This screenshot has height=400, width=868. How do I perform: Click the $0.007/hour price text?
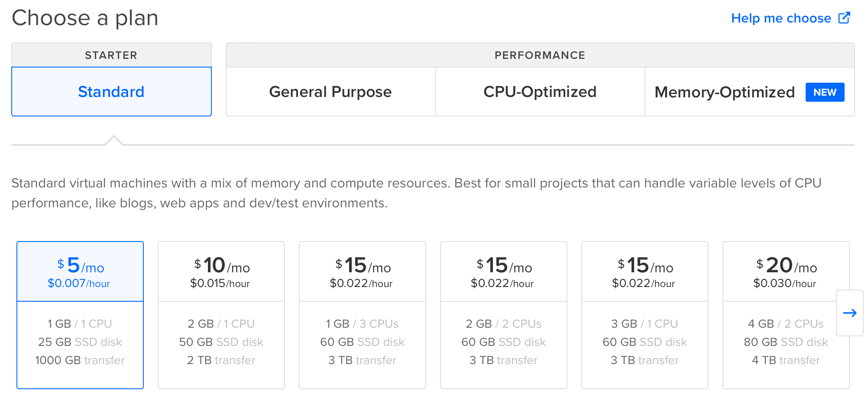pyautogui.click(x=79, y=284)
